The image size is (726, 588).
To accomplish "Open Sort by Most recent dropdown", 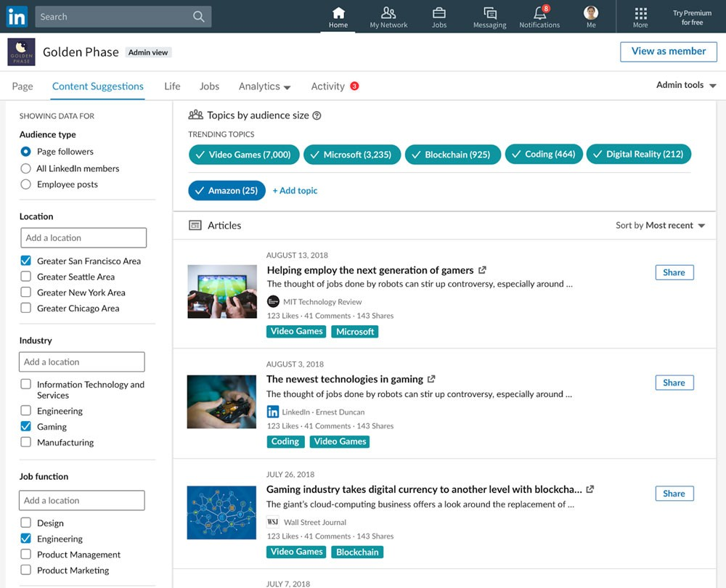I will 660,226.
